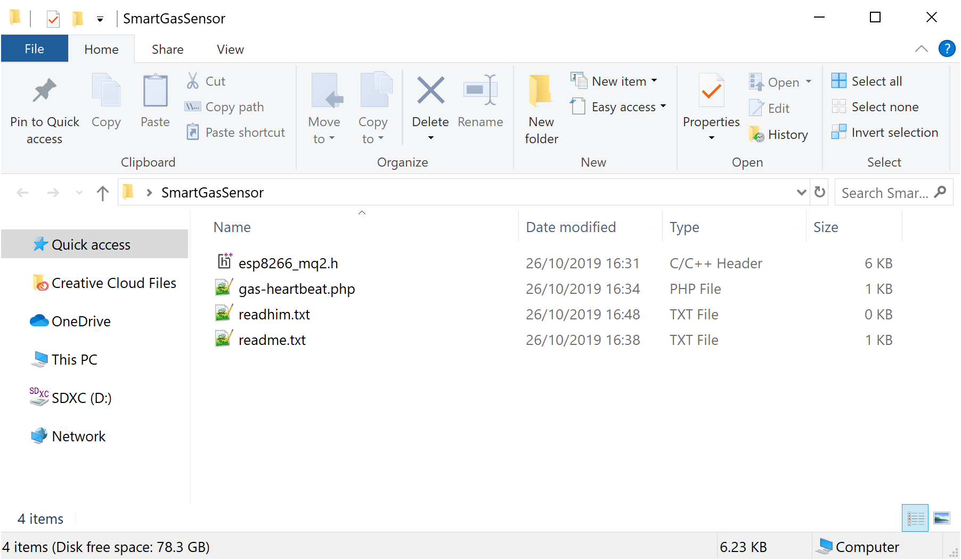Click the Properties checkmark icon
This screenshot has height=560, width=961.
(x=711, y=92)
